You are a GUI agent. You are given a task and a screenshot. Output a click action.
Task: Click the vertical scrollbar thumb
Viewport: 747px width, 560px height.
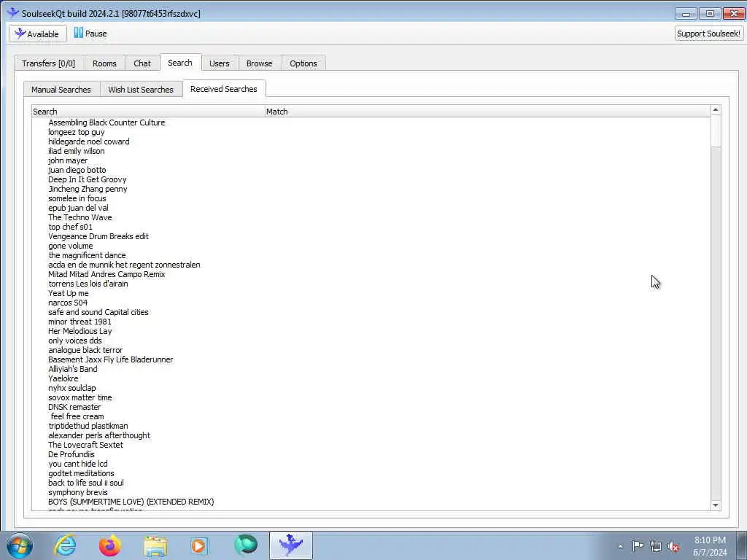pos(715,131)
